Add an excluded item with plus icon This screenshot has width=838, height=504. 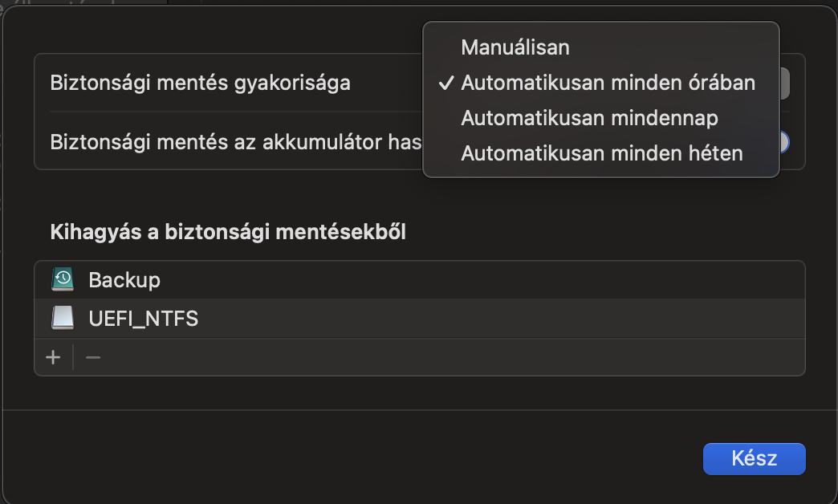(53, 357)
